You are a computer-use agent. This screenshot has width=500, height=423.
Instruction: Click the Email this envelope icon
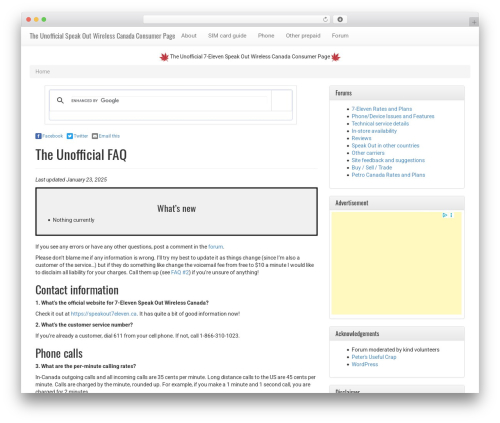click(x=95, y=136)
